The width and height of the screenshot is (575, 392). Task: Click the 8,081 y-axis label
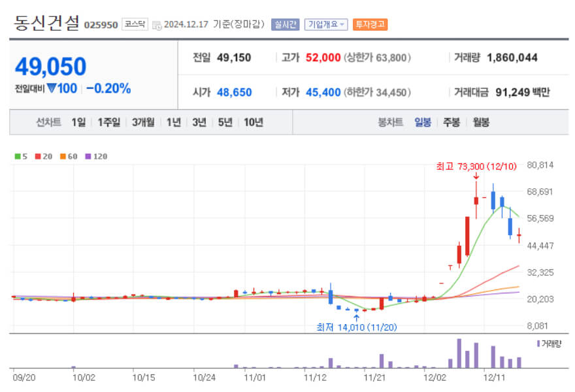537,326
